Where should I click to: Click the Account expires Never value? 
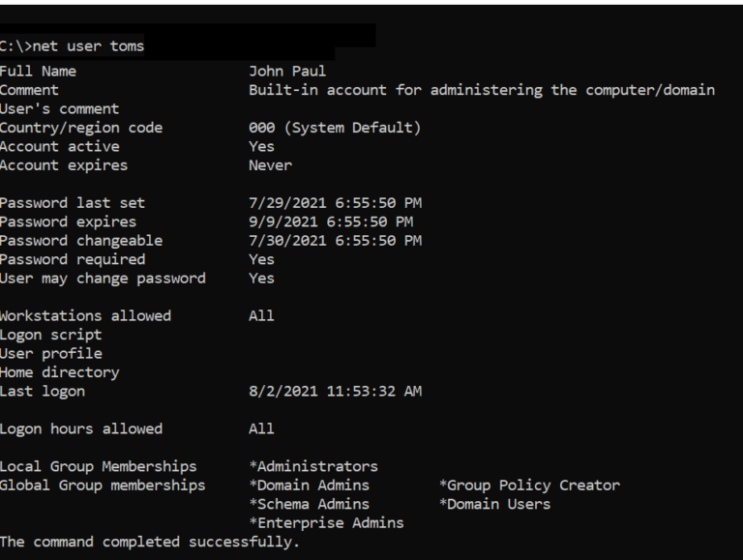point(270,165)
